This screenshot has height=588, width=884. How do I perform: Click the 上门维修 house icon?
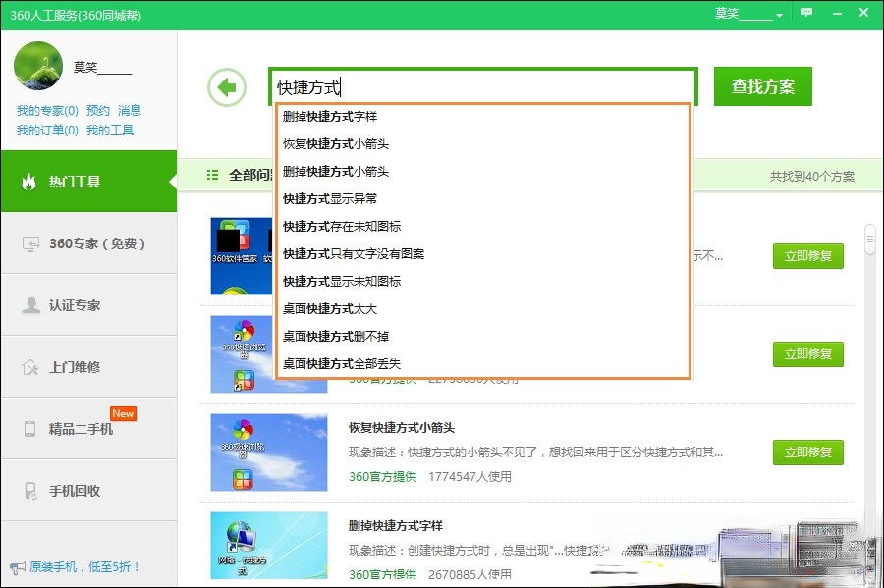click(x=29, y=367)
